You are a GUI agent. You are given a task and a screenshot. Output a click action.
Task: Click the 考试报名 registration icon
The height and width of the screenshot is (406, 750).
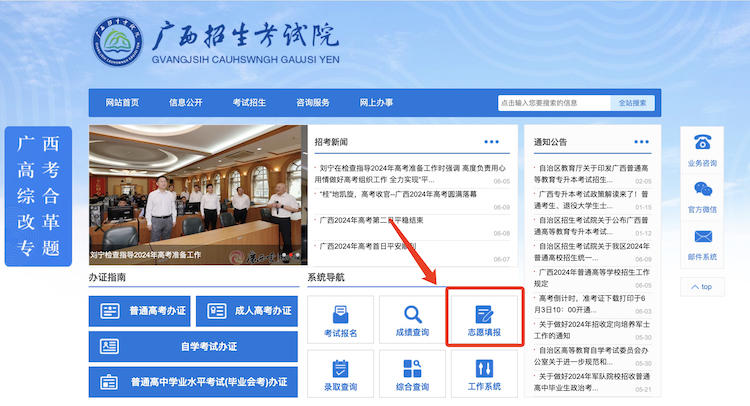(341, 314)
